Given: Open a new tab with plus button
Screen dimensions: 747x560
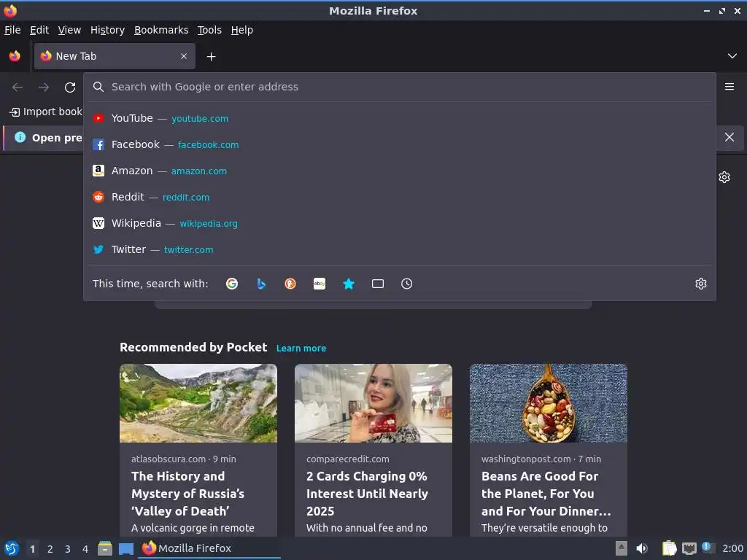Looking at the screenshot, I should coord(211,57).
